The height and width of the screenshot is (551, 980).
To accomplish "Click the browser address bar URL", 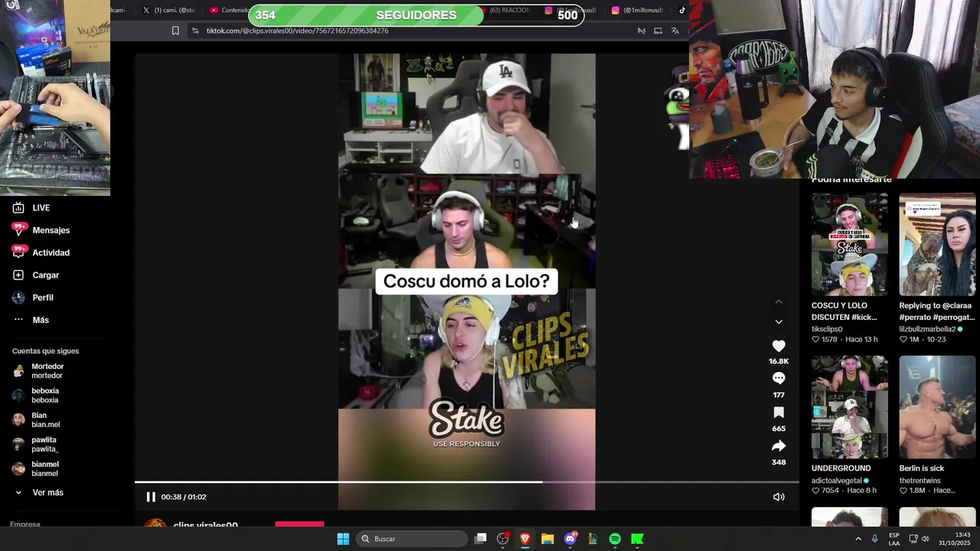I will tap(297, 31).
